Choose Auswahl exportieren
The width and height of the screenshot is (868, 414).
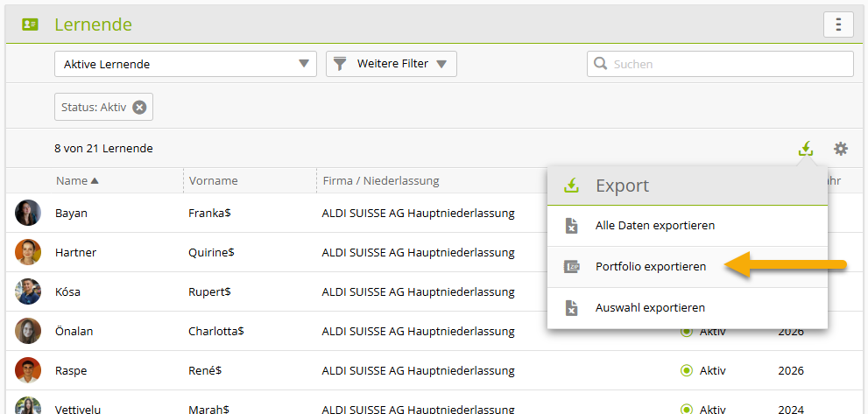pyautogui.click(x=688, y=308)
